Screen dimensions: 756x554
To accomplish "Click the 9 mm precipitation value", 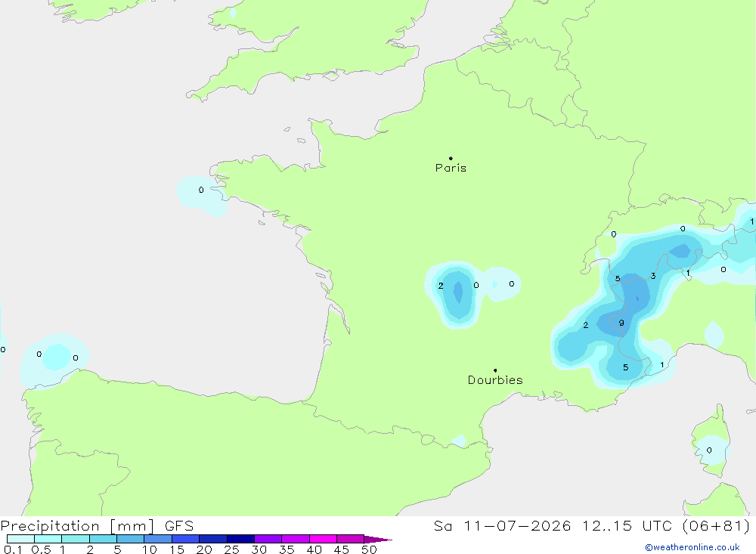I will [x=621, y=323].
